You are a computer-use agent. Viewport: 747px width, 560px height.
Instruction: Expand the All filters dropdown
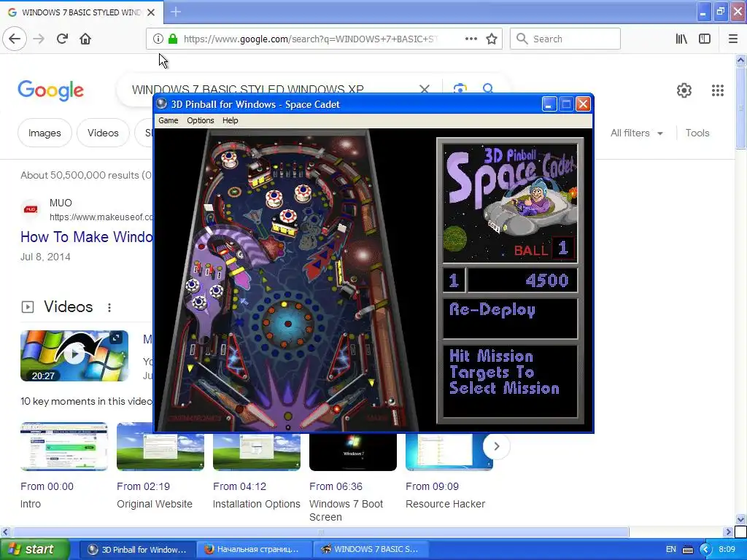click(637, 133)
